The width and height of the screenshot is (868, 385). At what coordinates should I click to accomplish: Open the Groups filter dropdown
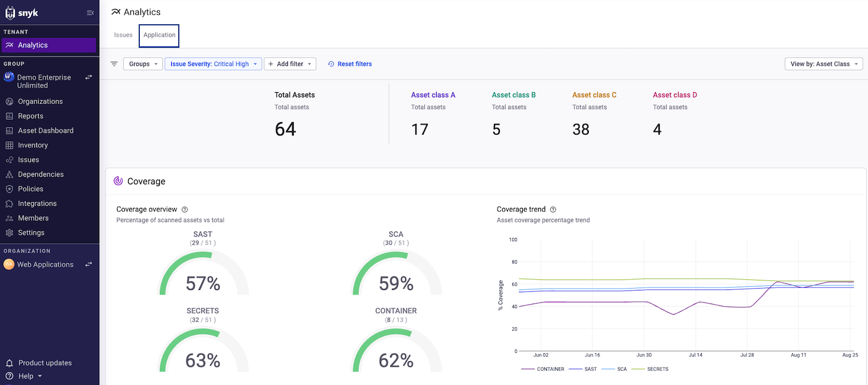143,64
